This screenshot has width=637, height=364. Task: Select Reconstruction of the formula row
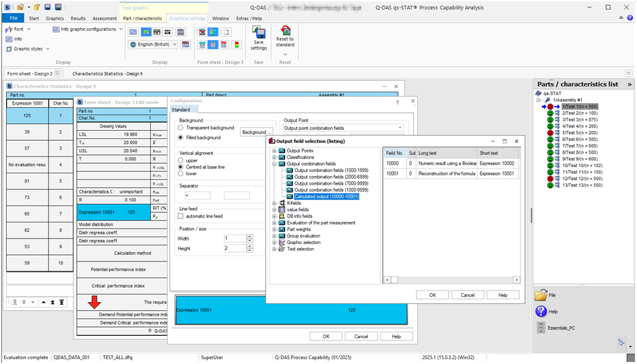452,173
